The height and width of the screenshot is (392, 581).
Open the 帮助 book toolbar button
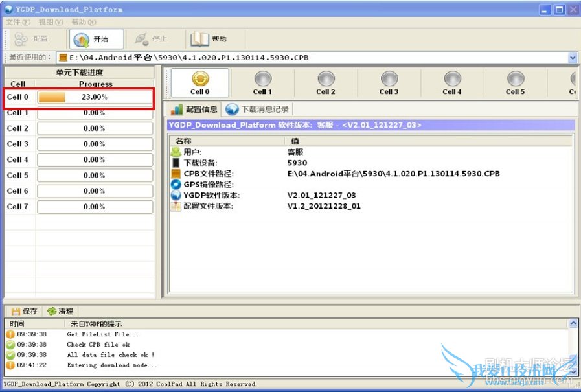pos(209,39)
